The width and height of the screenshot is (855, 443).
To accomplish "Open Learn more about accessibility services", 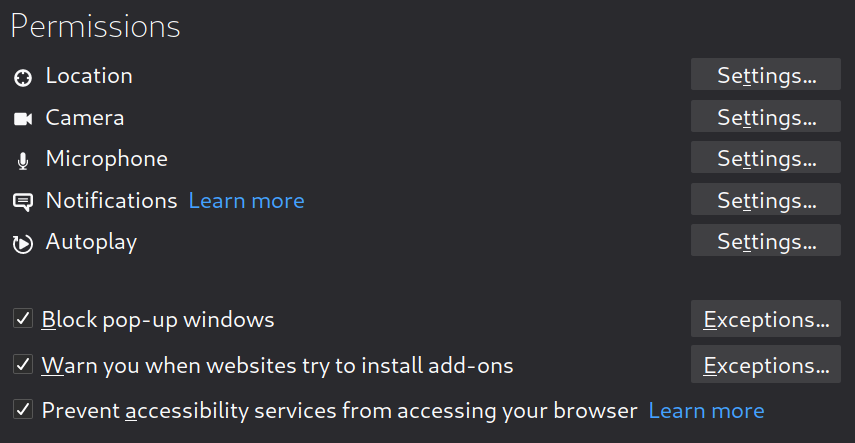I will point(706,411).
